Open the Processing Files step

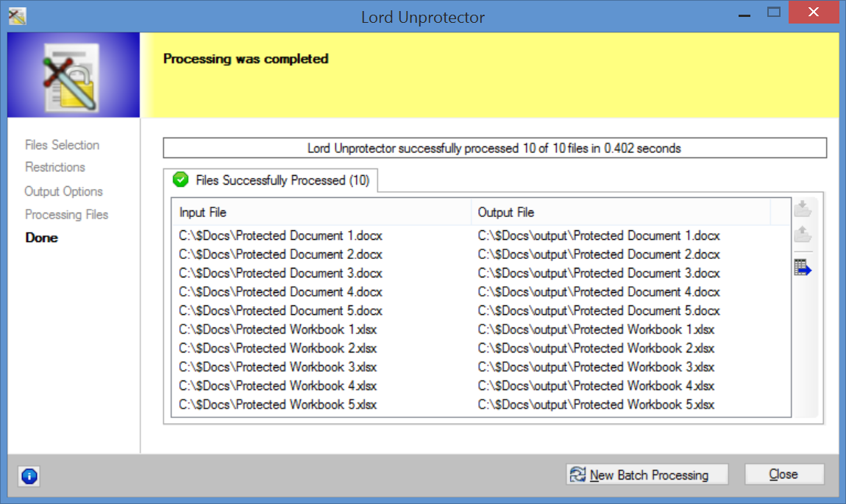tap(66, 215)
